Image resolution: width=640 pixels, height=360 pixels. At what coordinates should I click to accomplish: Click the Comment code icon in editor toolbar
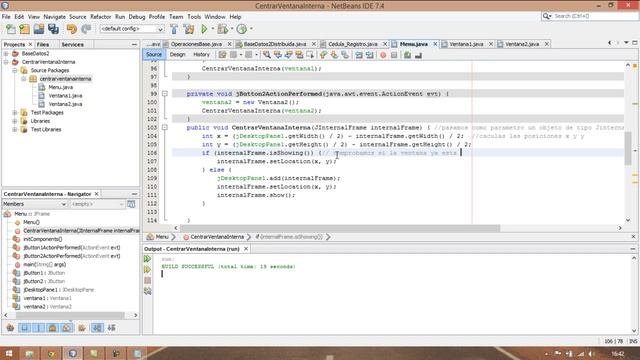point(407,55)
